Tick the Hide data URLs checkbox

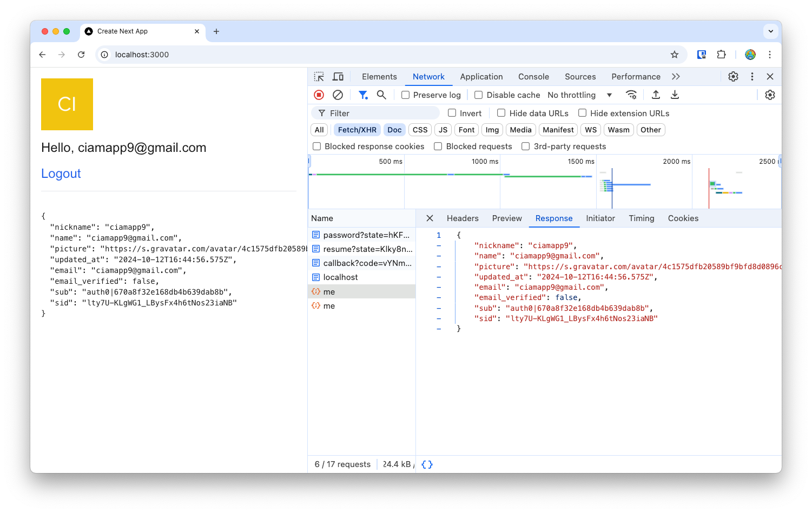[501, 113]
